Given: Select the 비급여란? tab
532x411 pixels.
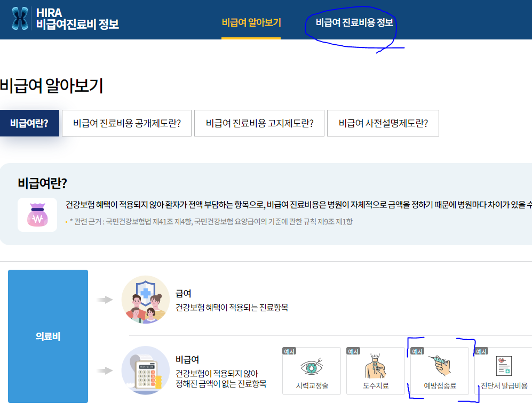Looking at the screenshot, I should coord(29,123).
